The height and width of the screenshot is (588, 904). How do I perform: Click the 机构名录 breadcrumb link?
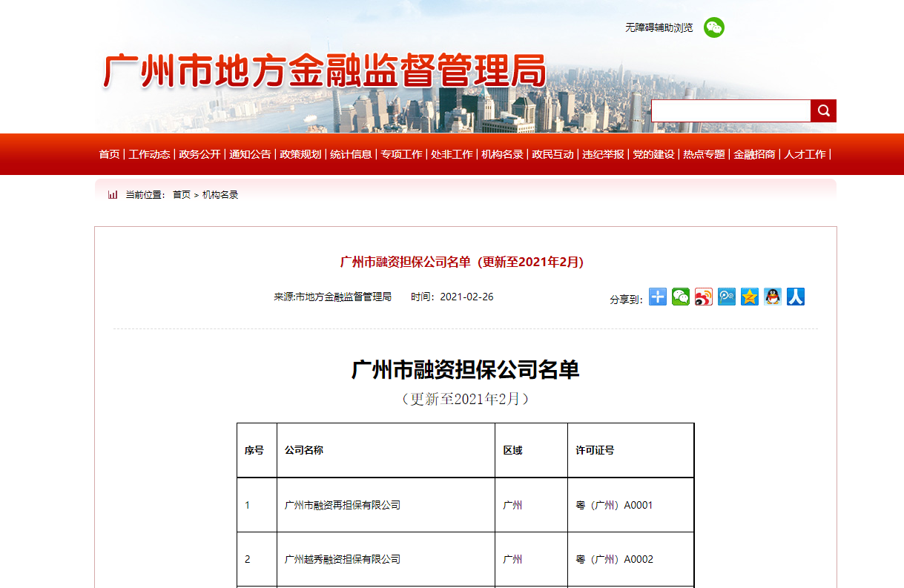coord(220,195)
